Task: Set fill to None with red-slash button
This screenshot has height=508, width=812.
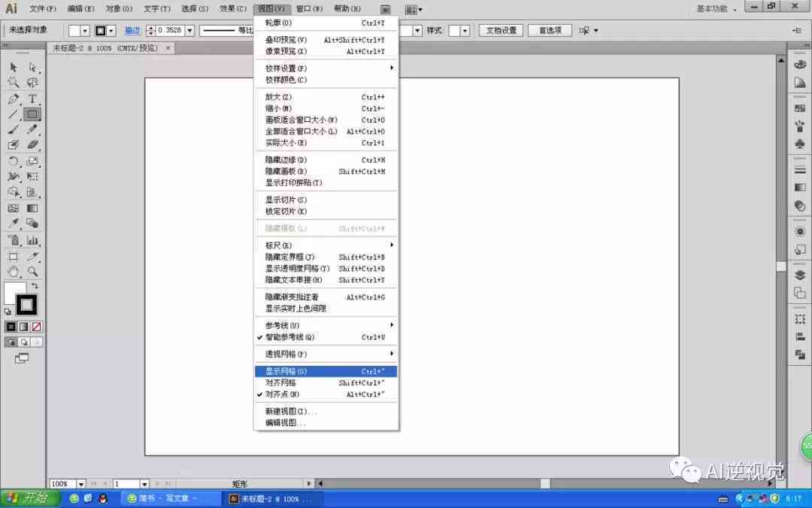Action: [x=36, y=327]
